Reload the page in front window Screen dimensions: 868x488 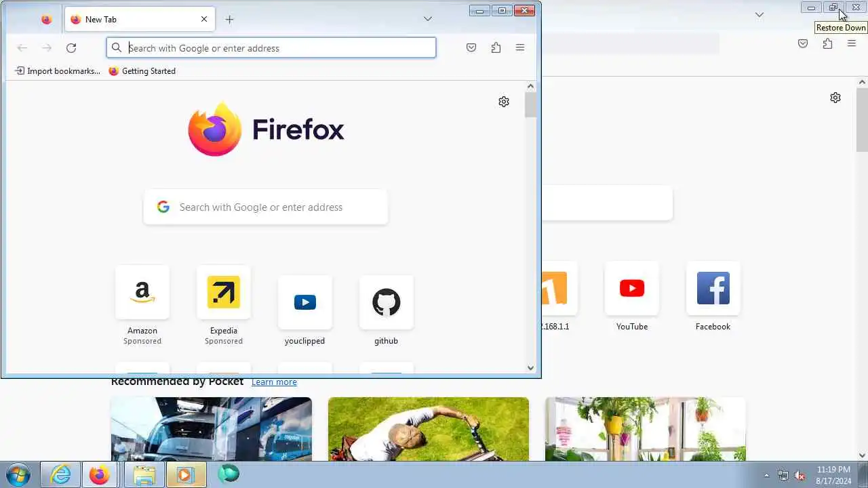coord(71,47)
